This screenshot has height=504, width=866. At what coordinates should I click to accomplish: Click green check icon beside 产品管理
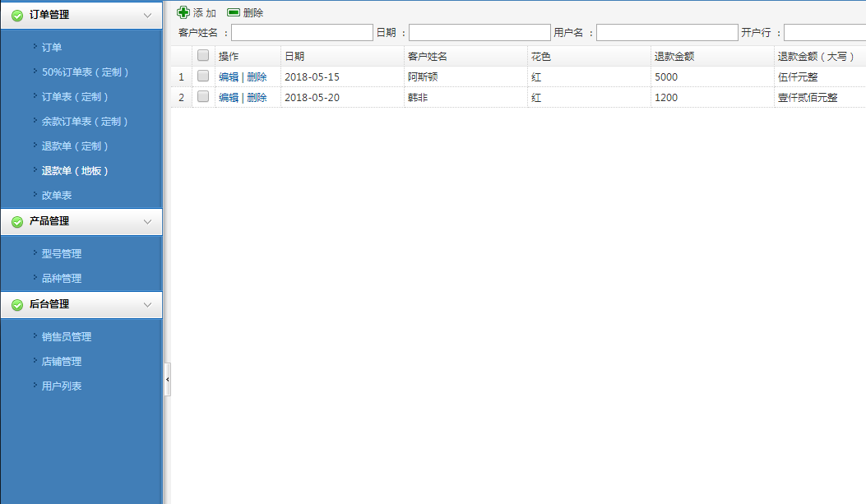pos(17,221)
